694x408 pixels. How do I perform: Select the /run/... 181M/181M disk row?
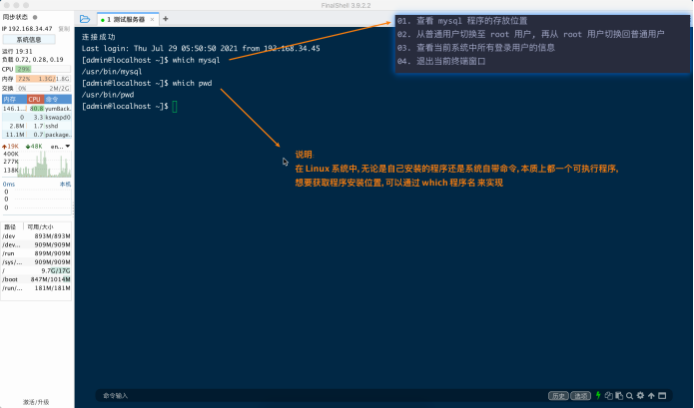click(x=36, y=288)
